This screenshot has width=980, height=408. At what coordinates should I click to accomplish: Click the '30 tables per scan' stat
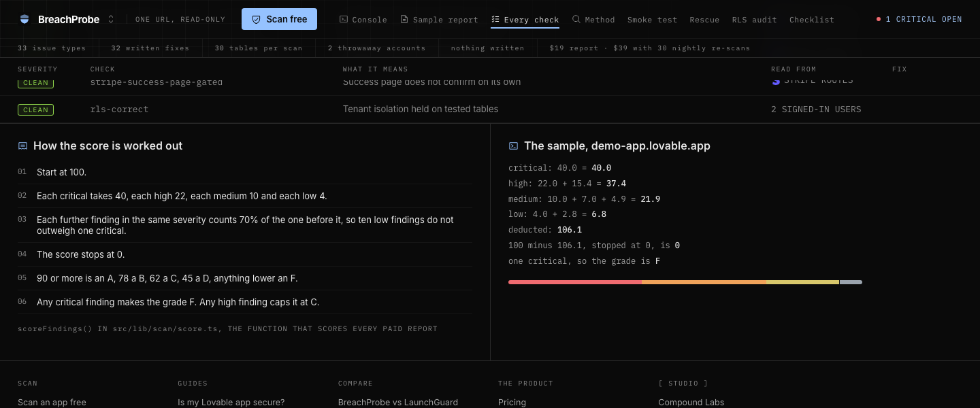258,48
